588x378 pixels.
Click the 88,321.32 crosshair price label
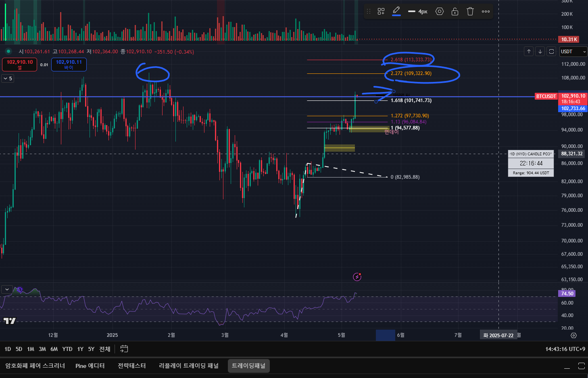pos(572,154)
